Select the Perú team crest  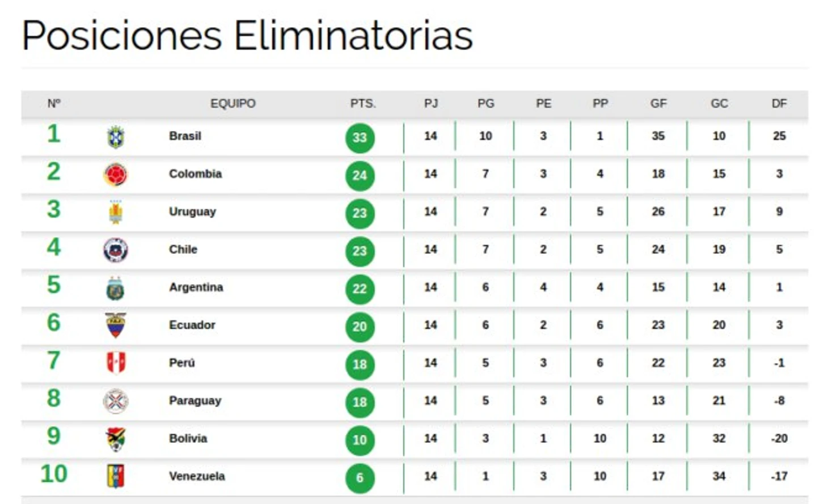coord(116,363)
